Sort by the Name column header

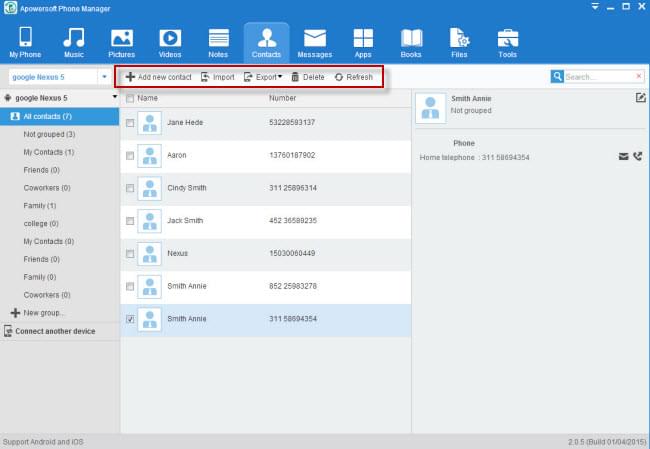[x=148, y=98]
